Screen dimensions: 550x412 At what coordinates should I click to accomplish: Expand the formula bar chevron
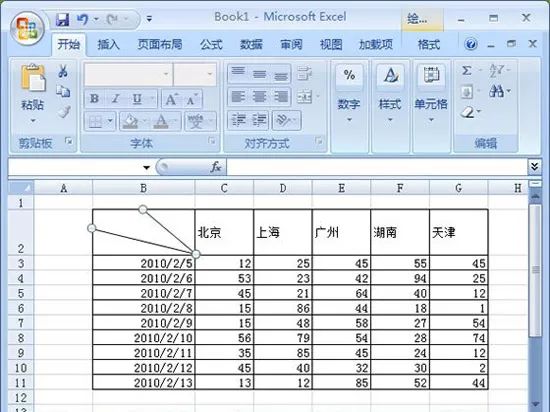(x=534, y=167)
